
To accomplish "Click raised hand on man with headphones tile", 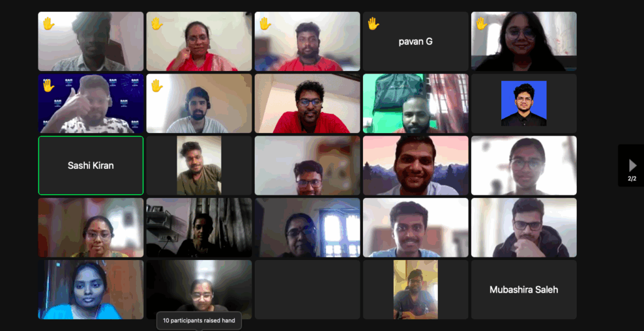I will click(x=157, y=85).
